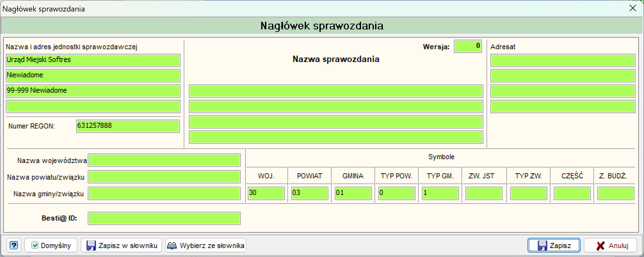Save the header with Zapisz button
The image size is (644, 257).
point(554,245)
